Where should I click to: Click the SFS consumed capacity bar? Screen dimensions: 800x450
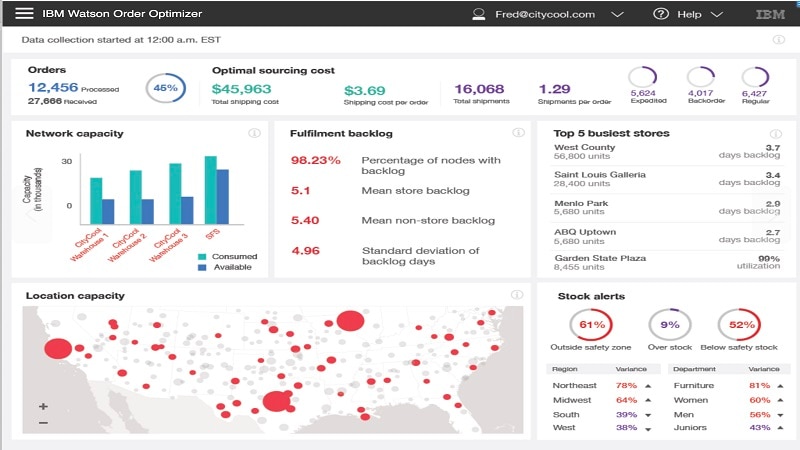(x=211, y=190)
